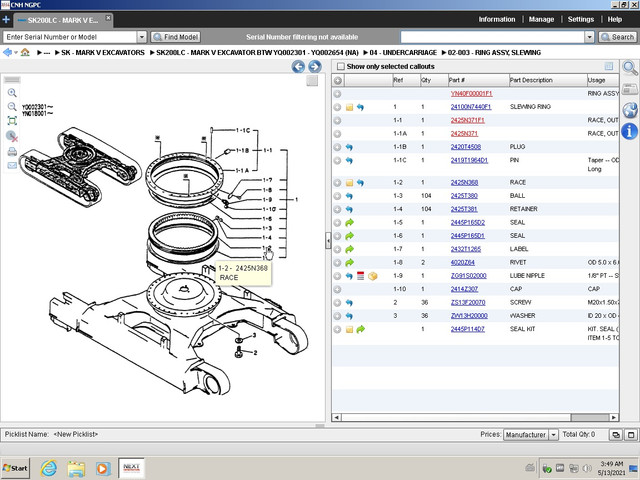This screenshot has height=480, width=640.
Task: Click the Search button
Action: [618, 37]
